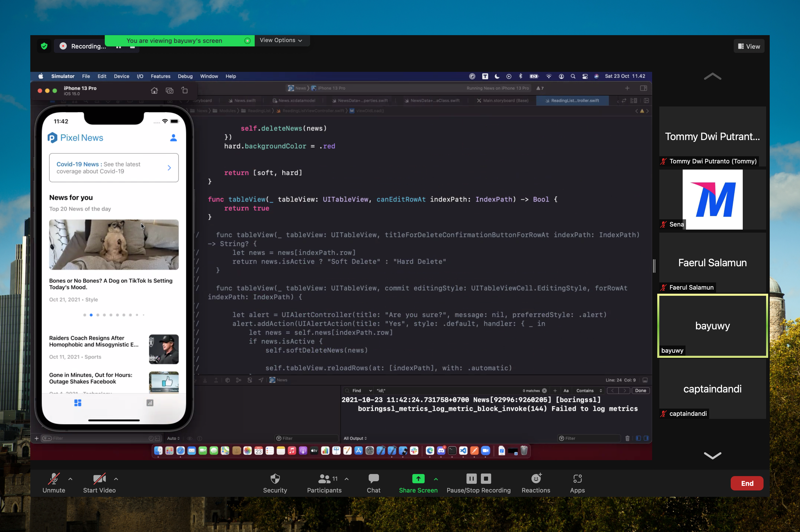Screen dimensions: 800x532
Task: Click the green encryption shield icon
Action: [x=44, y=46]
